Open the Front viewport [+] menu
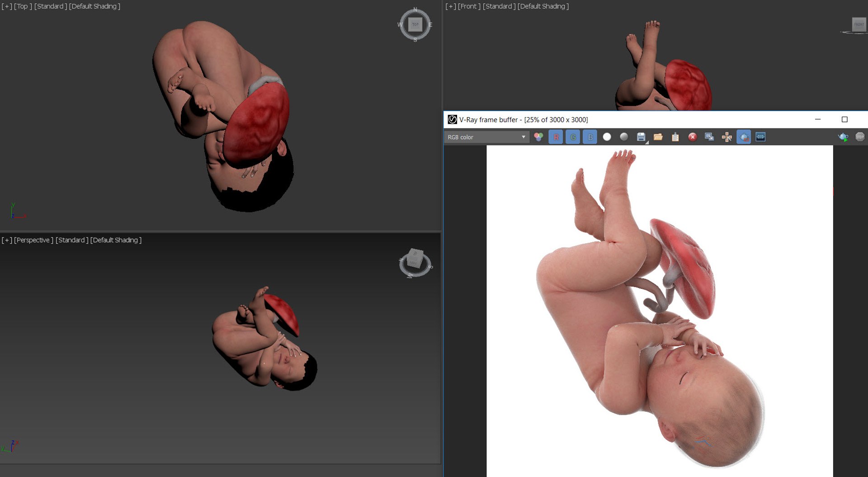The image size is (868, 477). [451, 6]
